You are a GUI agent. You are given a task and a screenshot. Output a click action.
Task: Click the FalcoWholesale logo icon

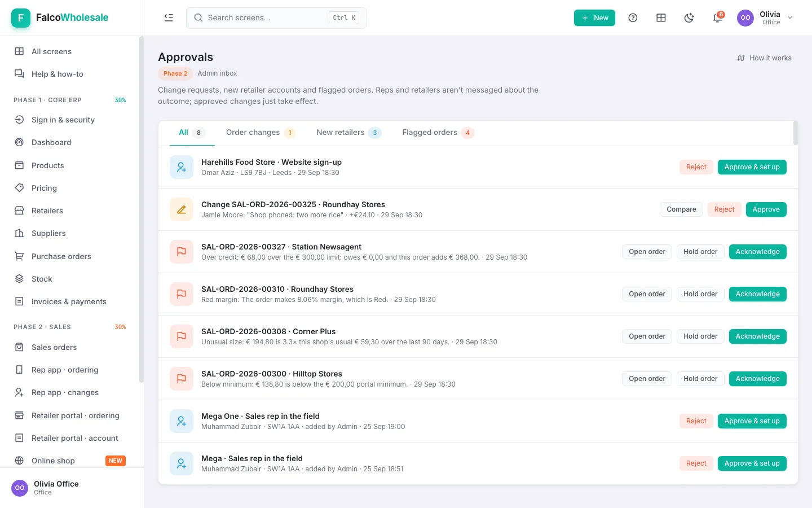tap(21, 17)
